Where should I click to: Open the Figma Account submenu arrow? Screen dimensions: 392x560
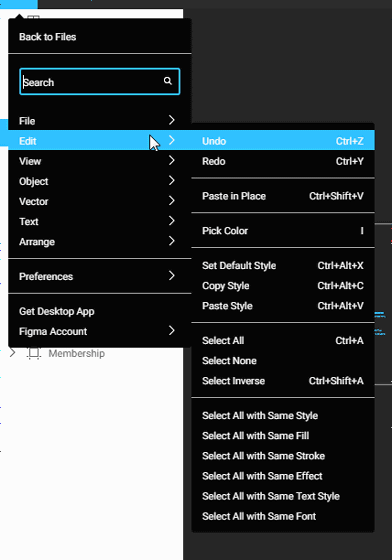coord(172,331)
